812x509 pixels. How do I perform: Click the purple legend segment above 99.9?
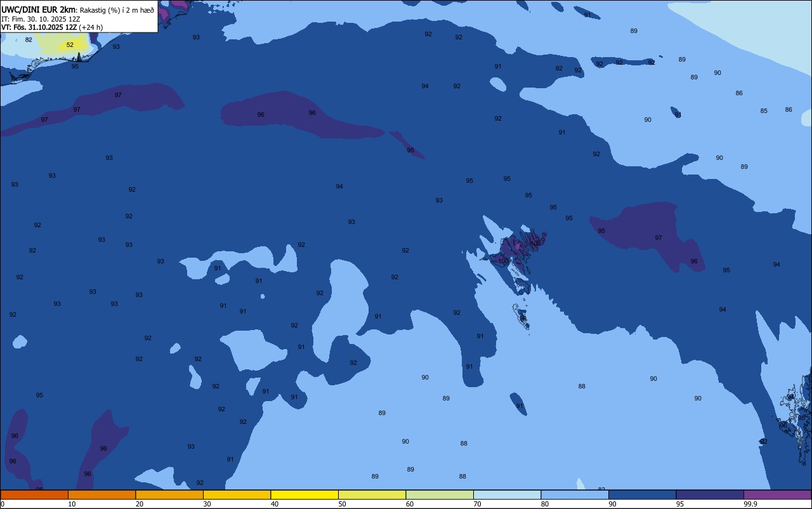[x=777, y=494]
